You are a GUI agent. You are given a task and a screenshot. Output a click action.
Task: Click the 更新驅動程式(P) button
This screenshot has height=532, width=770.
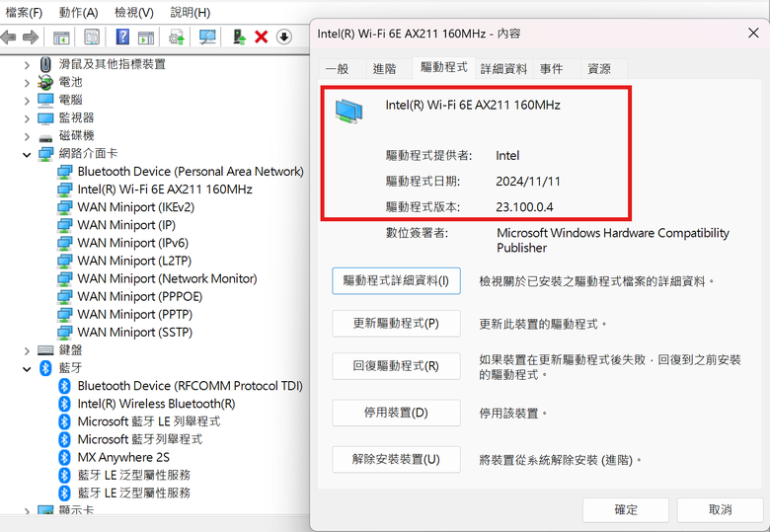(396, 324)
